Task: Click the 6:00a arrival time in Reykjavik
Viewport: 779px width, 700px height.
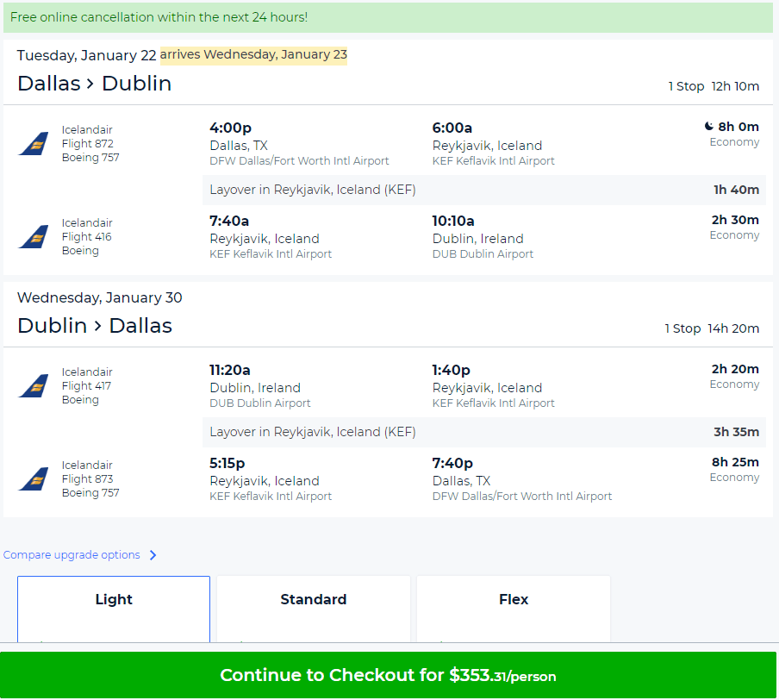Action: click(x=452, y=128)
